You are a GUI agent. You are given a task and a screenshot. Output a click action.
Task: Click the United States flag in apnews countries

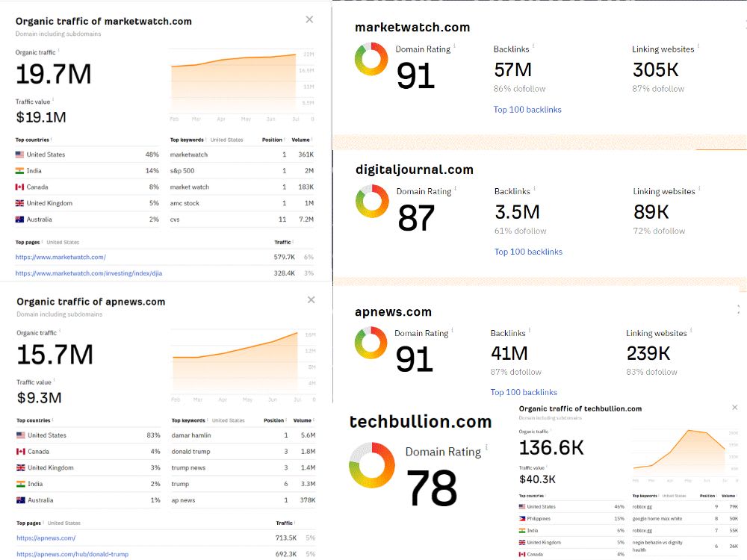click(x=20, y=435)
